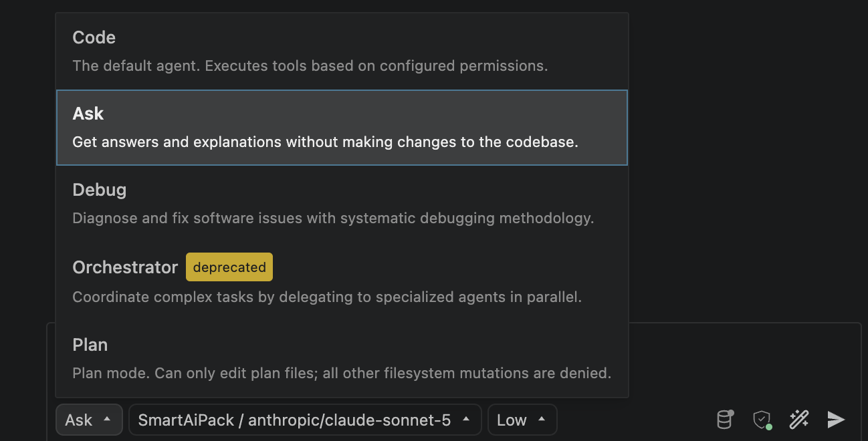Choose the Ask agent mode

(342, 128)
